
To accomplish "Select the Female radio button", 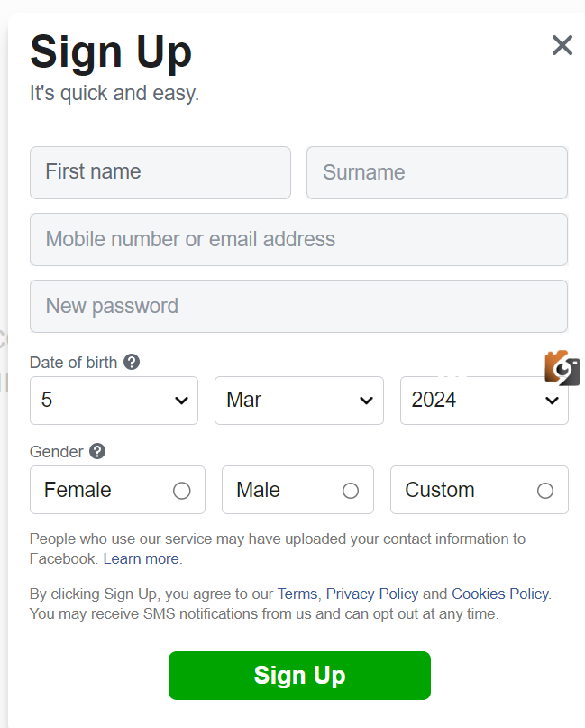I will click(181, 491).
